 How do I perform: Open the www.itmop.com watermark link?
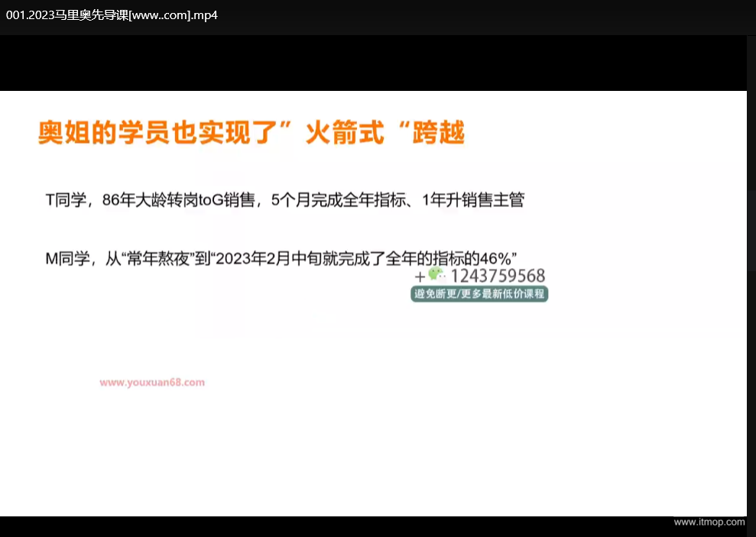tap(709, 522)
